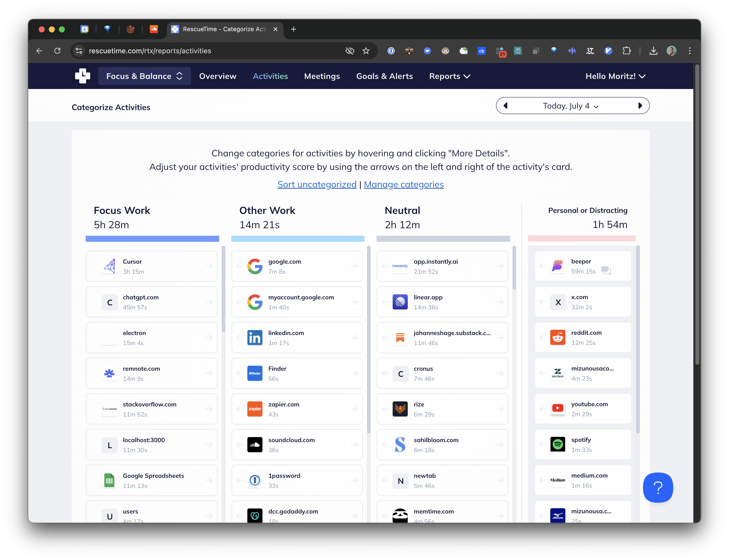Screen dimensions: 729x560
Task: Open the Extensions puzzle icon
Action: tap(626, 51)
